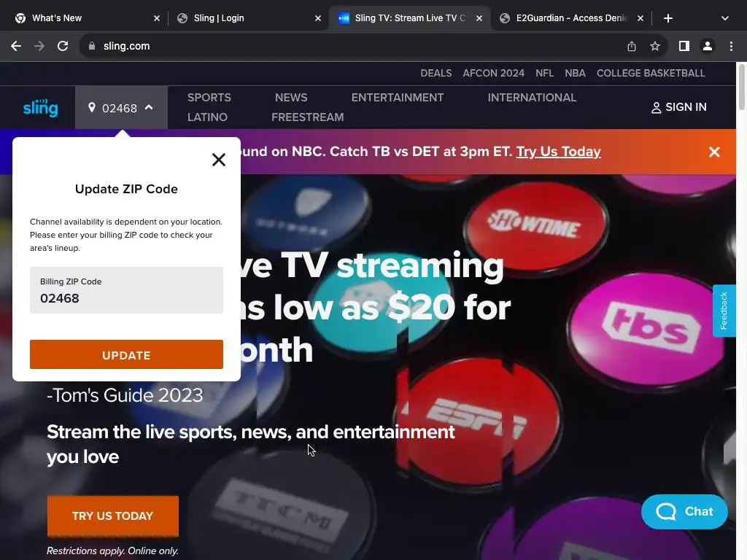The width and height of the screenshot is (747, 560).
Task: Click the Showtime channel badge
Action: (x=535, y=226)
